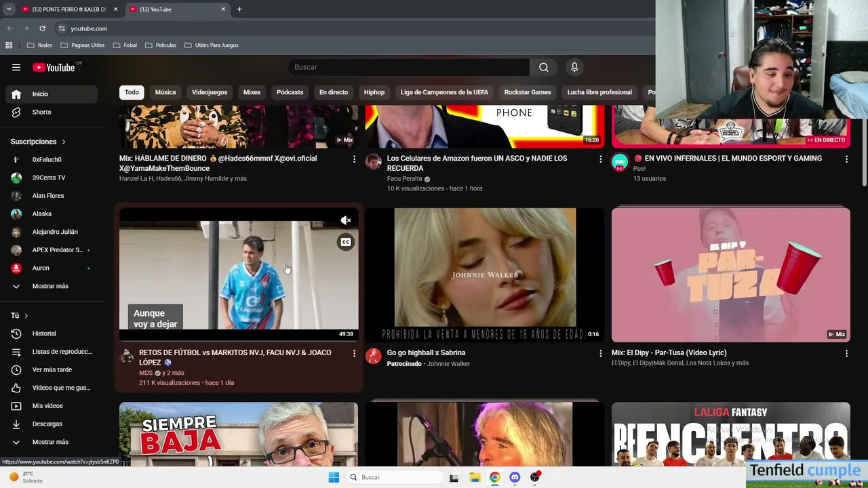
Task: Open Facu Peralta channel avatar
Action: tap(374, 161)
